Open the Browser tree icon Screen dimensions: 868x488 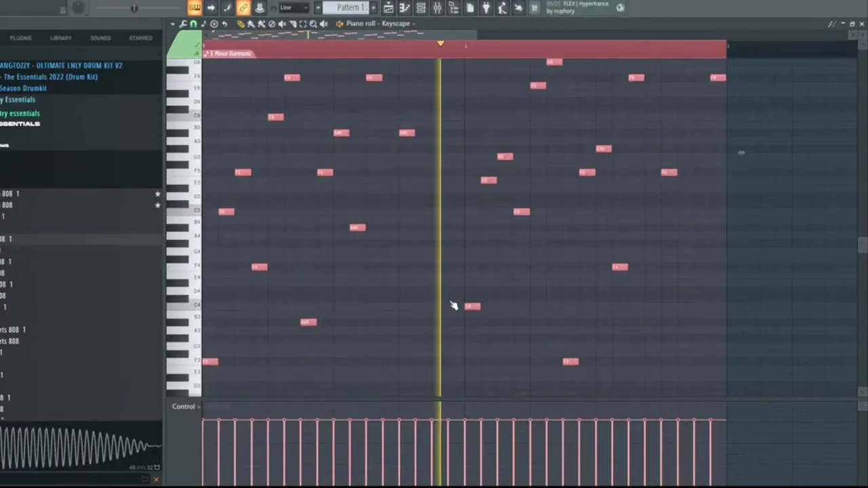[454, 7]
